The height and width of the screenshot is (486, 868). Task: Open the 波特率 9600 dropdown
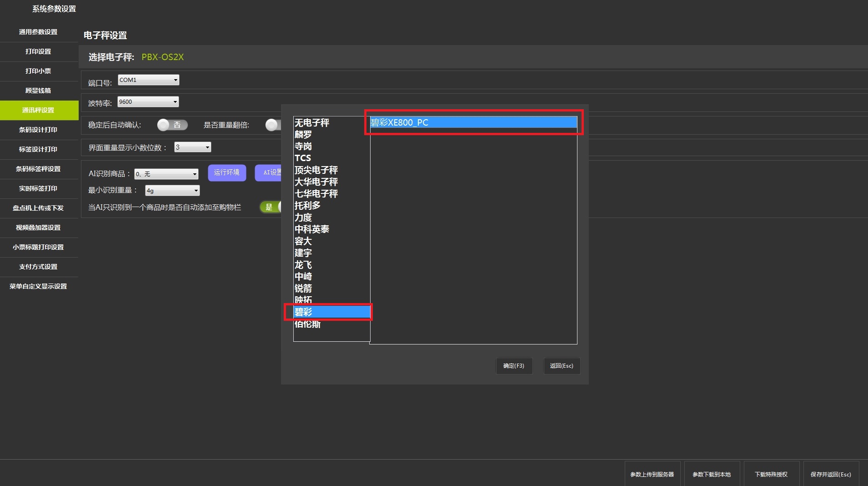tap(148, 102)
